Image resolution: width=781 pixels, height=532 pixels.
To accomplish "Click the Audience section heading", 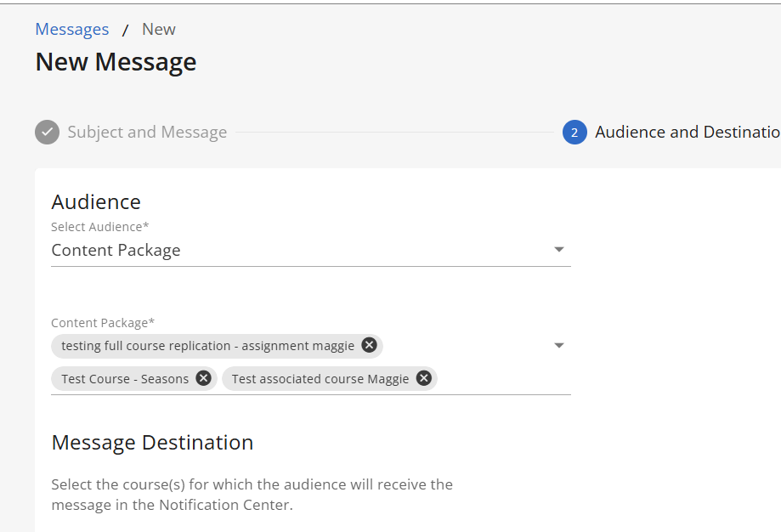I will coord(96,201).
